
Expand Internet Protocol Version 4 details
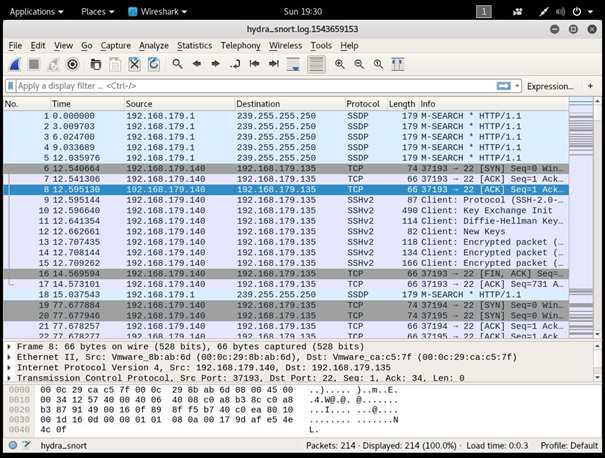[x=9, y=367]
